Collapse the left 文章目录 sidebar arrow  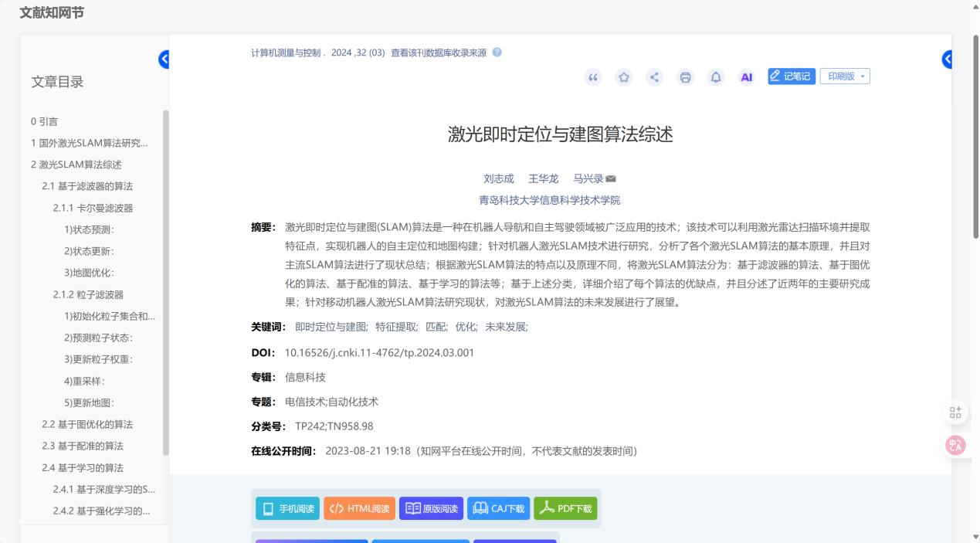164,59
